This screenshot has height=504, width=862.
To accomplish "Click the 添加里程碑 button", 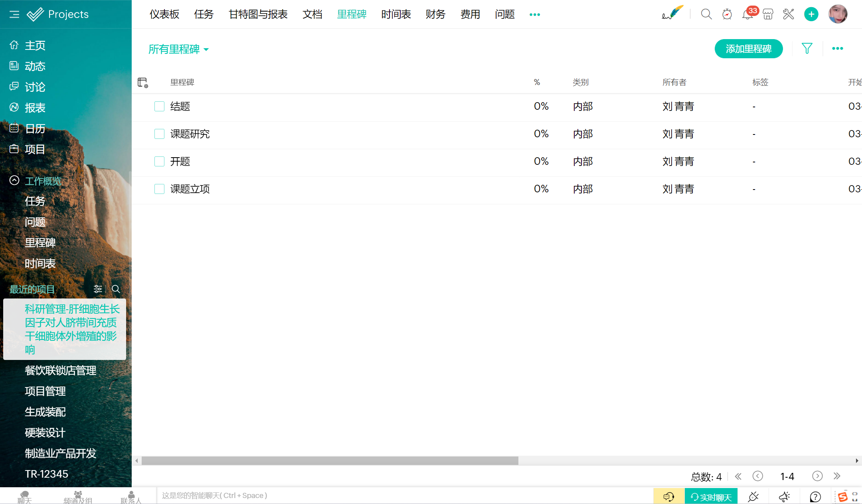I will 748,49.
